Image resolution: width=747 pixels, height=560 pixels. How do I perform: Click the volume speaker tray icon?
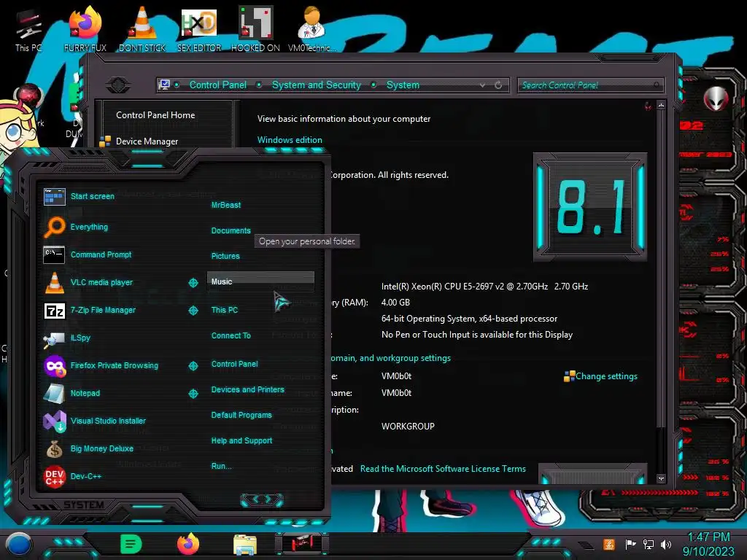pos(666,544)
